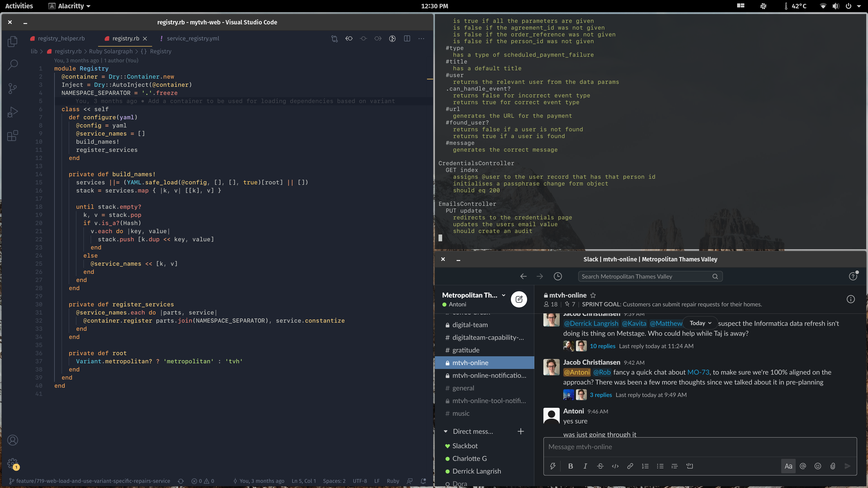The image size is (868, 488).
Task: Open the Search view in VS Code
Action: 12,65
